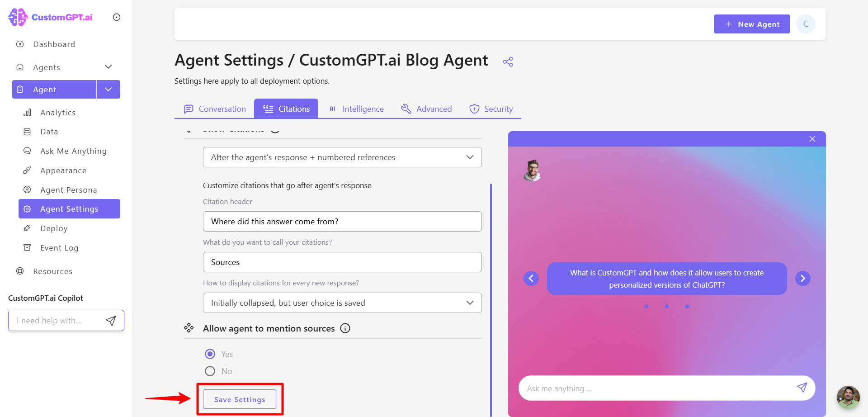Viewport: 868px width, 417px height.
Task: Show info for Allow agent to mention sources
Action: tap(345, 328)
